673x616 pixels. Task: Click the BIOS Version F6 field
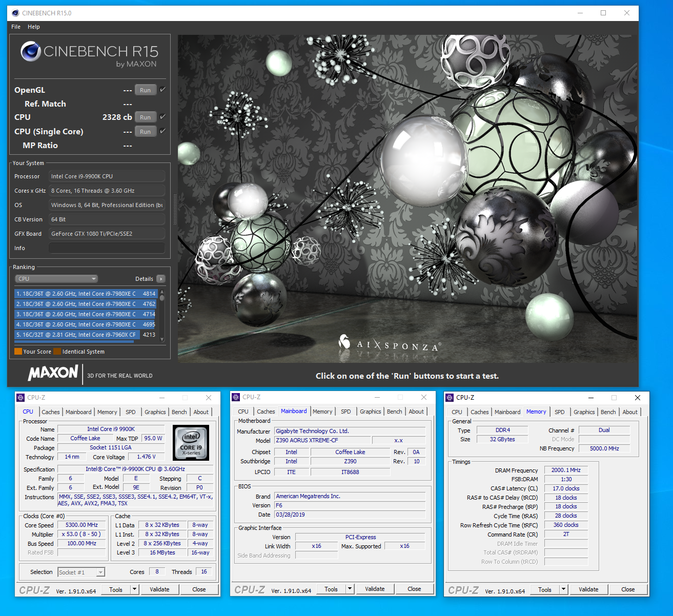(x=350, y=505)
